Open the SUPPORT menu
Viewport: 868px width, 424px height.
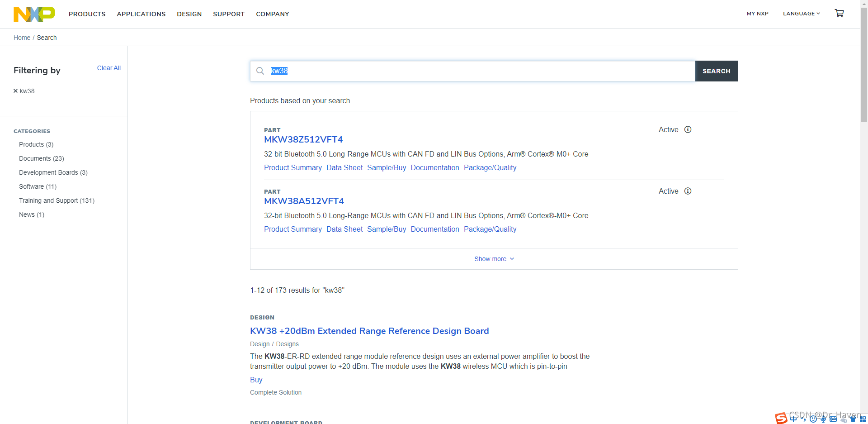[x=229, y=14]
